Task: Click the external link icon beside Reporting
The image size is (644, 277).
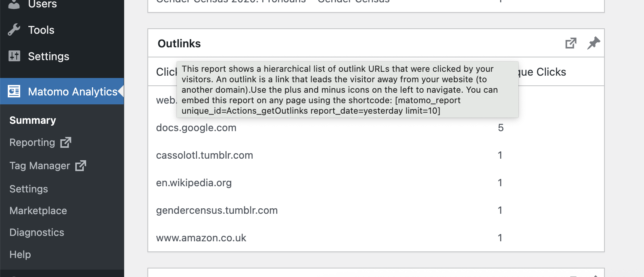Action: click(66, 142)
